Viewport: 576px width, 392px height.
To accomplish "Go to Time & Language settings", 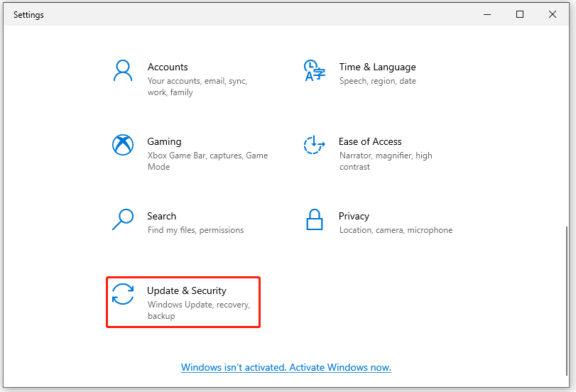I will coord(377,67).
